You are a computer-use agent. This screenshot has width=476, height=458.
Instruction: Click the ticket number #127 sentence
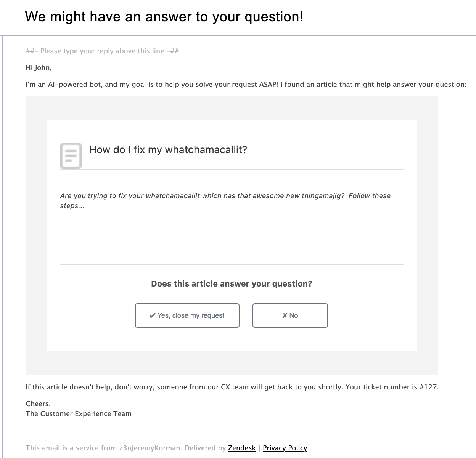[232, 387]
